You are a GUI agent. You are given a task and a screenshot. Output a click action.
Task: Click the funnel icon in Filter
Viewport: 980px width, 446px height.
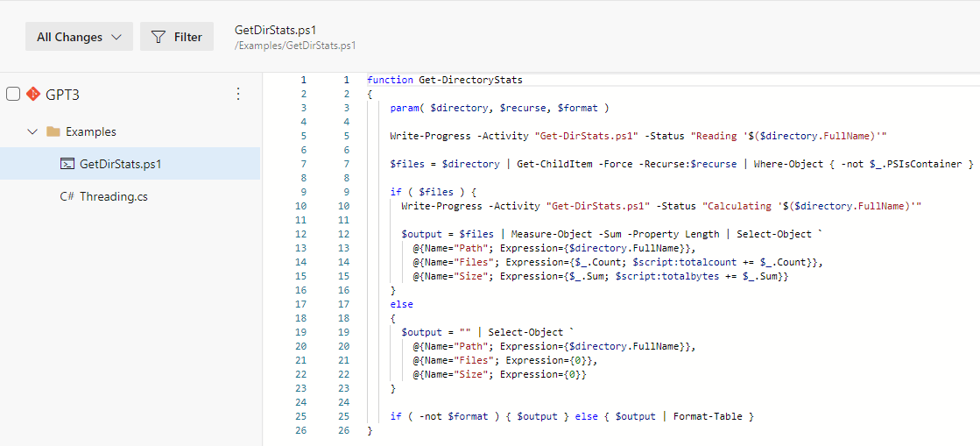point(158,37)
